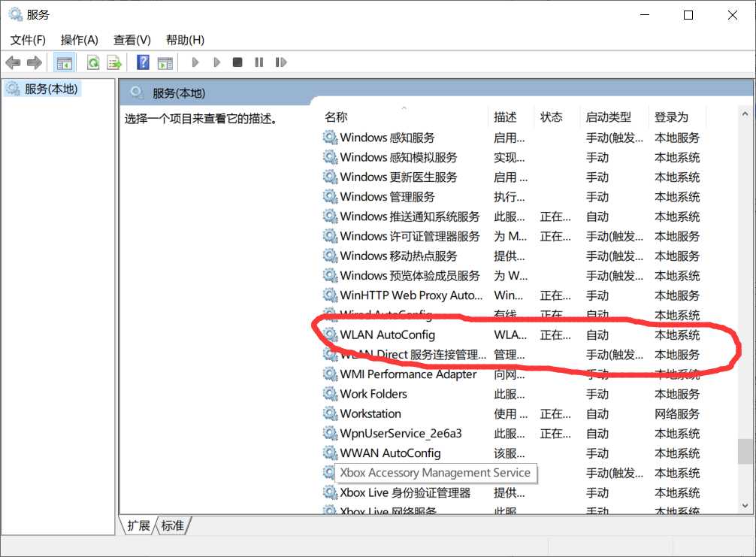This screenshot has height=557, width=756.
Task: Switch to the 标准 tab
Action: tap(172, 526)
